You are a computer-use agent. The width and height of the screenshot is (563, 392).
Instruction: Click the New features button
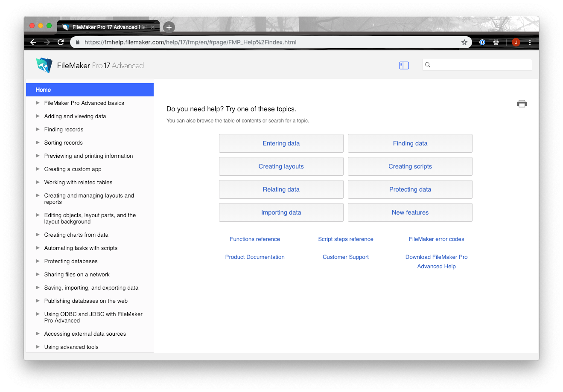coord(410,212)
